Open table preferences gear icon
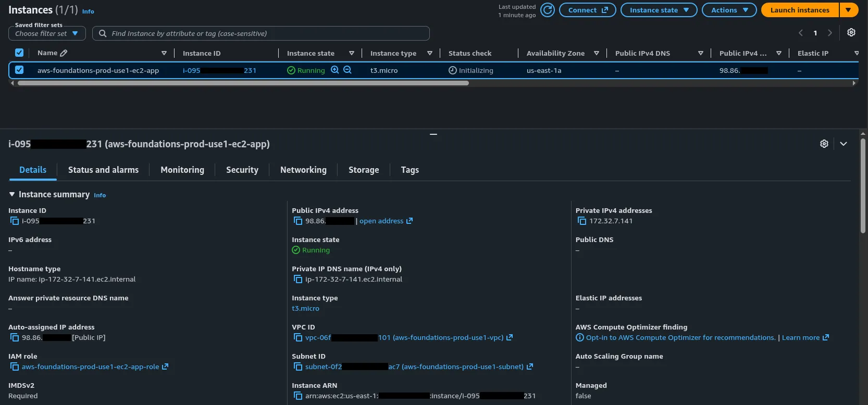 [851, 33]
